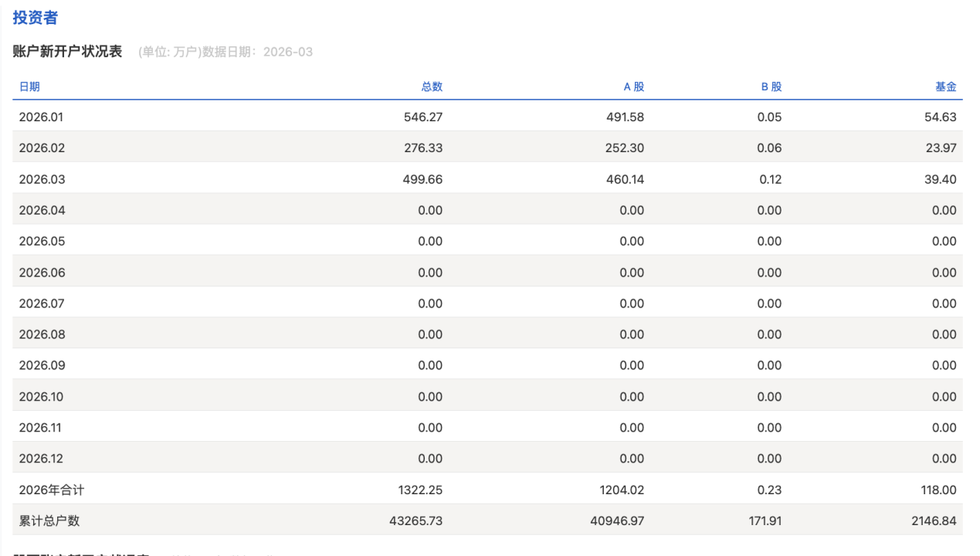
Task: Select the 2026.06 date row
Action: pyautogui.click(x=42, y=273)
